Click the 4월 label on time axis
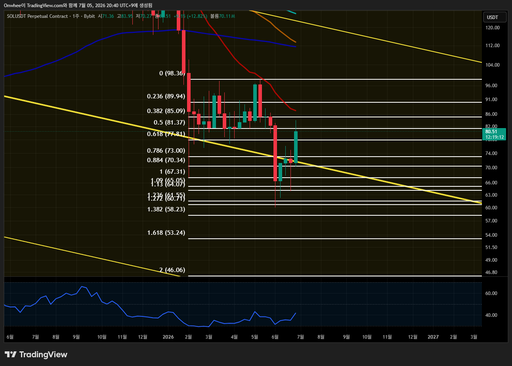 coord(234,337)
